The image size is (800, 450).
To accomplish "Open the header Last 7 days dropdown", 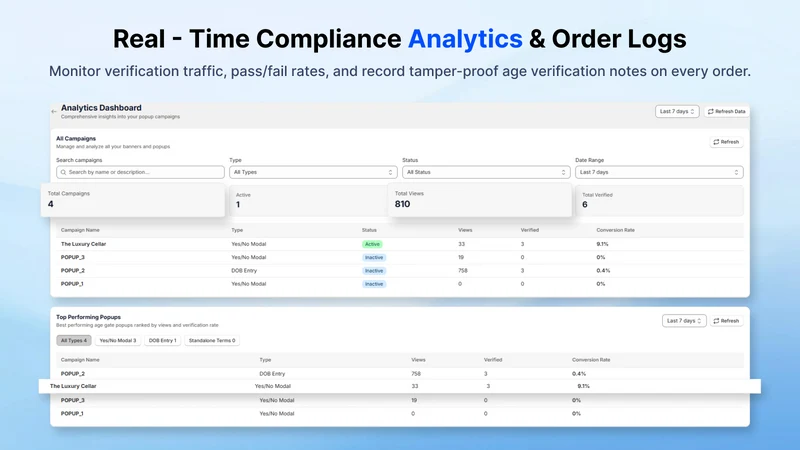I will pyautogui.click(x=677, y=111).
